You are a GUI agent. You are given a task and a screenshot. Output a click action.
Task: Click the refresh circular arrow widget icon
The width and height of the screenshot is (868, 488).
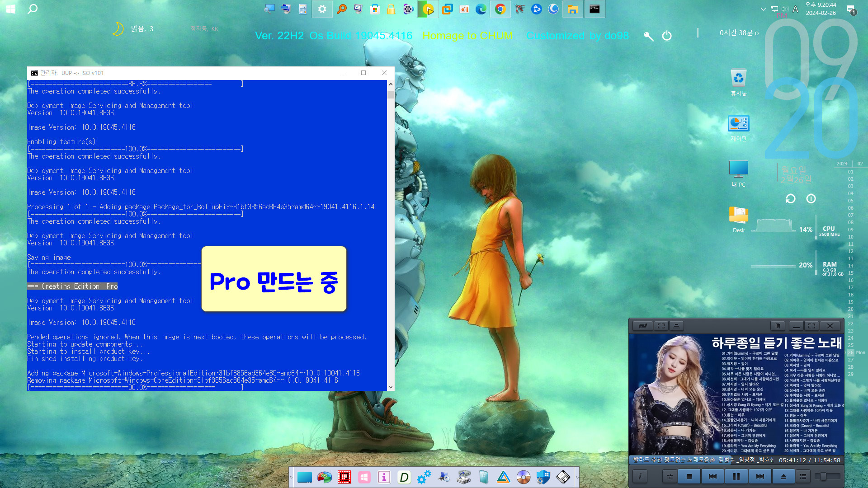[x=790, y=199]
